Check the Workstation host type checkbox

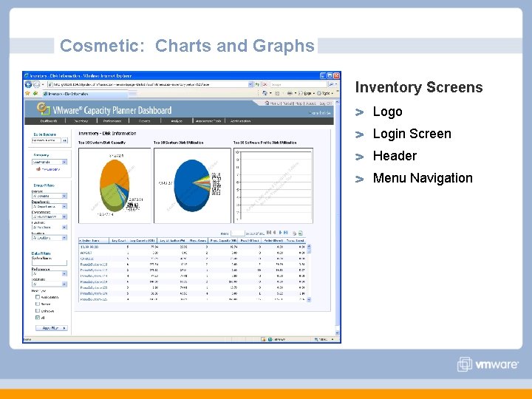38,297
